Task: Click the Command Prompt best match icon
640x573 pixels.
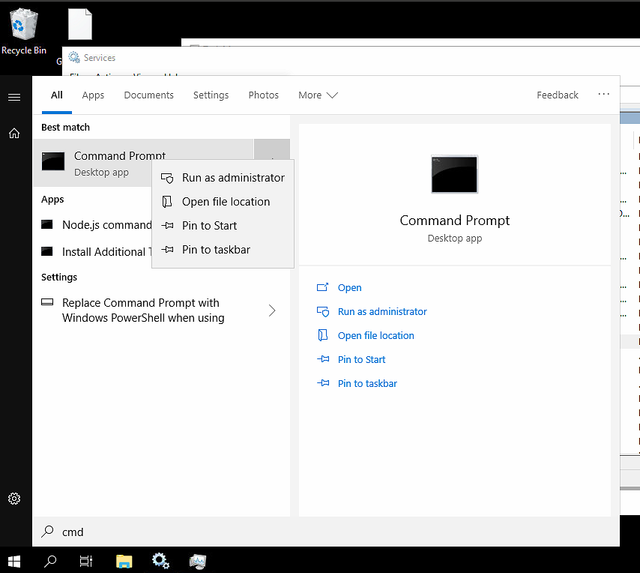Action: pyautogui.click(x=53, y=161)
